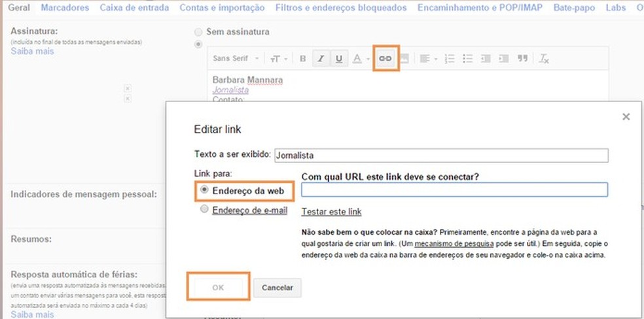Apply numbered list formatting
Image resolution: width=644 pixels, height=319 pixels.
tap(450, 59)
